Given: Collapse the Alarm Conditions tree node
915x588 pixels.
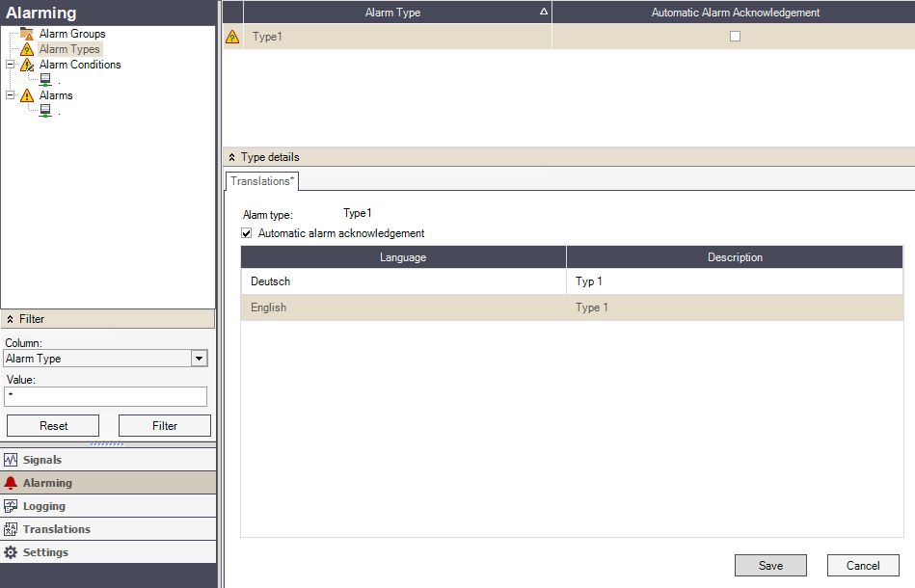Looking at the screenshot, I should [11, 65].
